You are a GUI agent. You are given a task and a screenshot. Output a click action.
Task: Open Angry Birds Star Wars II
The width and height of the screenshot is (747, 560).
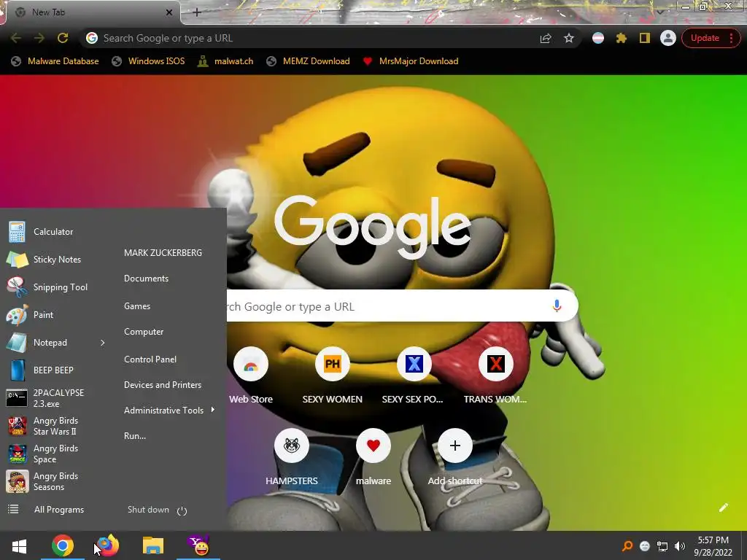(x=56, y=426)
